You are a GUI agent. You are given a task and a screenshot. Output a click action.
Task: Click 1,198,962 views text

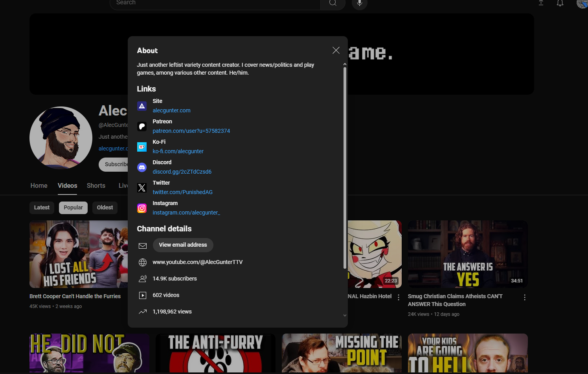click(172, 312)
